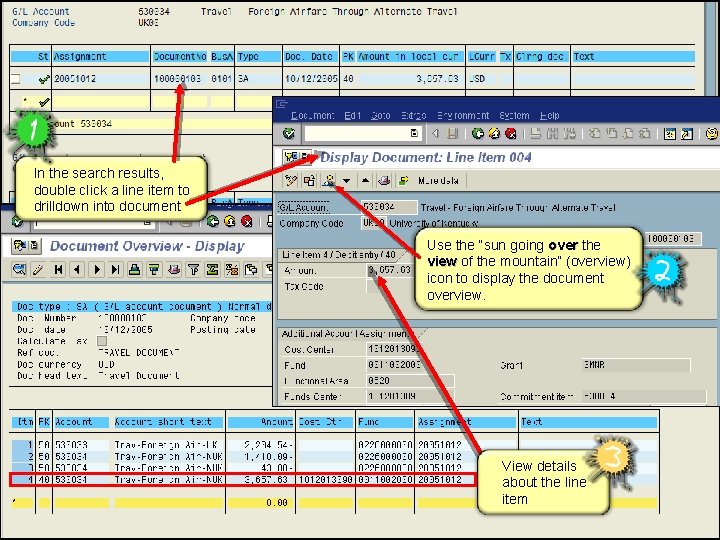Open the Goto menu
The height and width of the screenshot is (540, 720).
point(381,116)
